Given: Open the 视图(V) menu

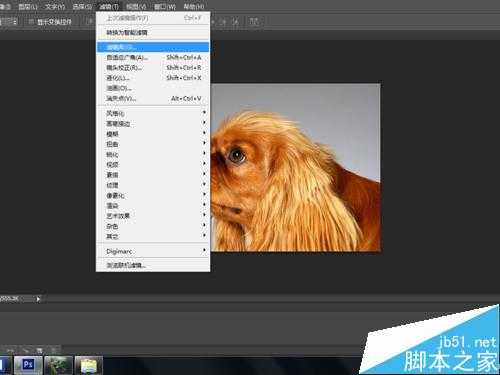Looking at the screenshot, I should [136, 6].
